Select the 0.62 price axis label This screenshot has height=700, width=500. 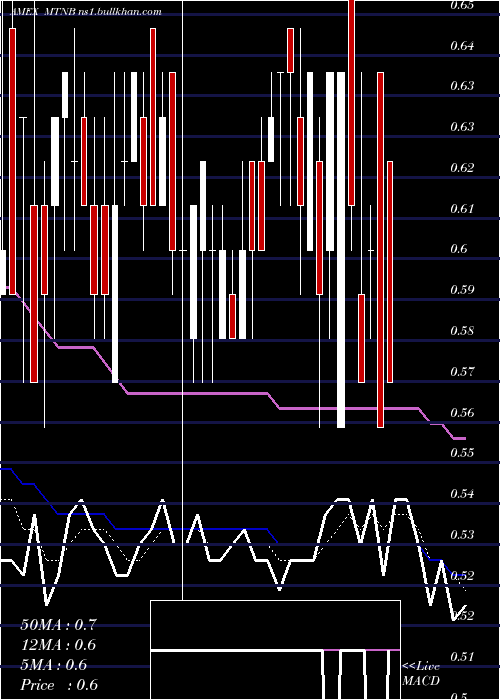click(x=462, y=168)
